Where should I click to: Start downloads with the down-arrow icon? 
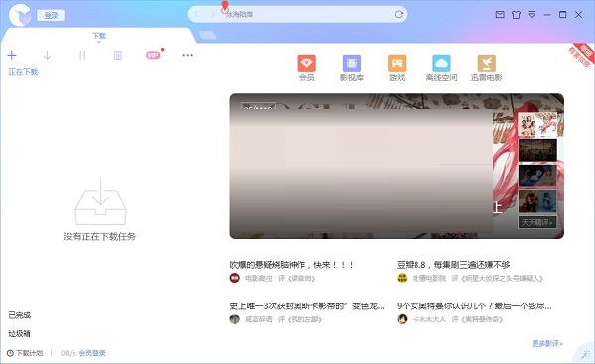tap(47, 55)
